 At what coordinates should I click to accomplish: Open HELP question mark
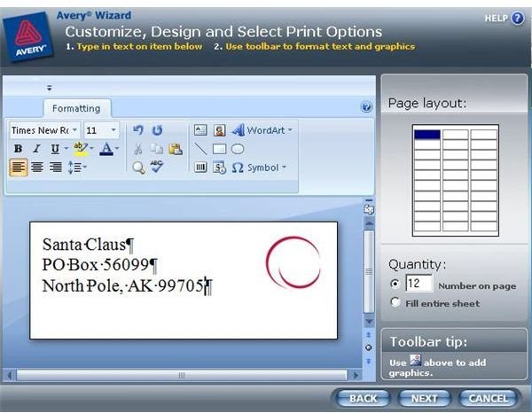(x=518, y=18)
